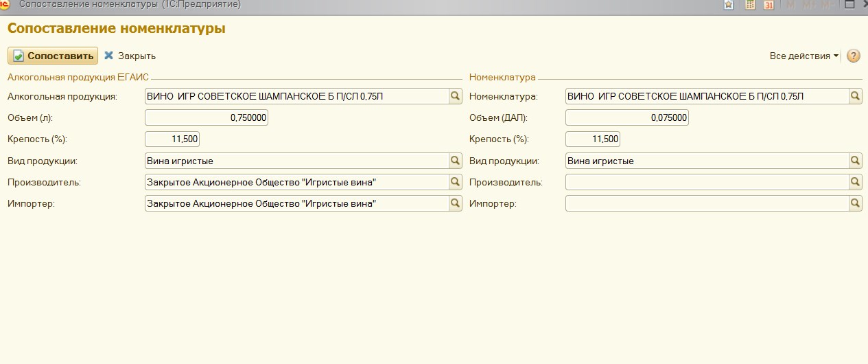868x364 pixels.
Task: Click the magnifier beside the Номенклатура field
Action: [x=855, y=97]
